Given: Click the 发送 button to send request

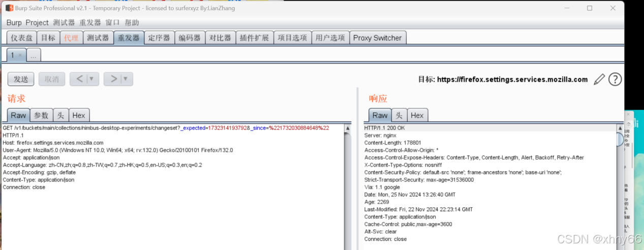Looking at the screenshot, I should (21, 79).
